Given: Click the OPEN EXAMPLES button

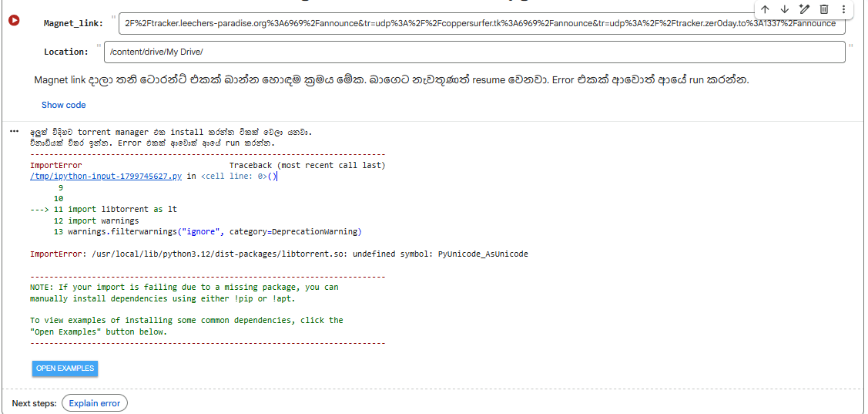Looking at the screenshot, I should [65, 368].
